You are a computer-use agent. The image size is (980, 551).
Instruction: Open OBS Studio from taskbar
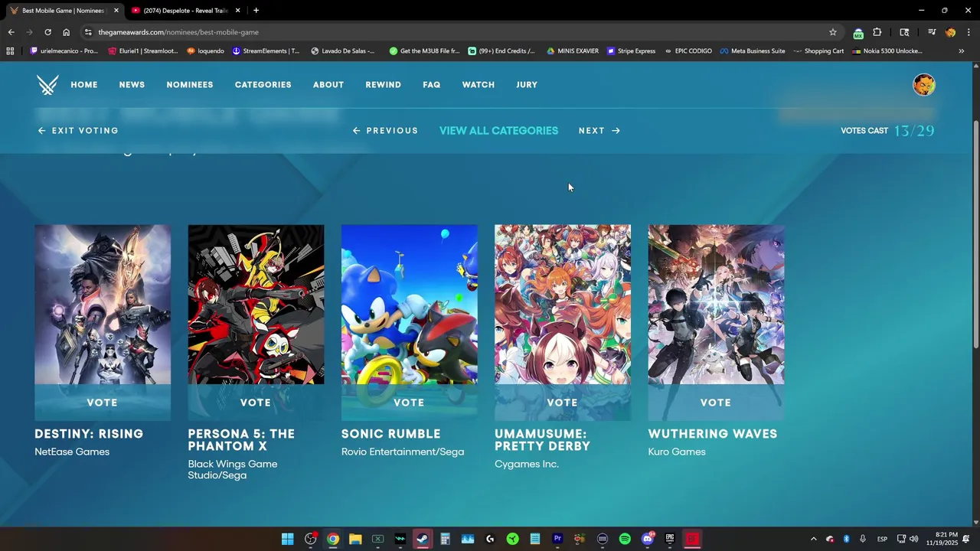tap(310, 539)
